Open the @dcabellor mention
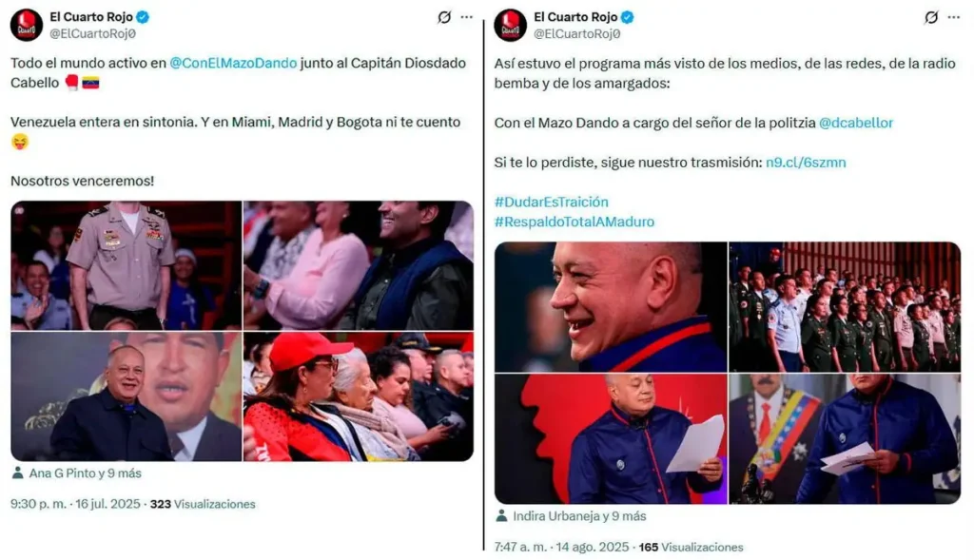The width and height of the screenshot is (974, 560). (856, 123)
